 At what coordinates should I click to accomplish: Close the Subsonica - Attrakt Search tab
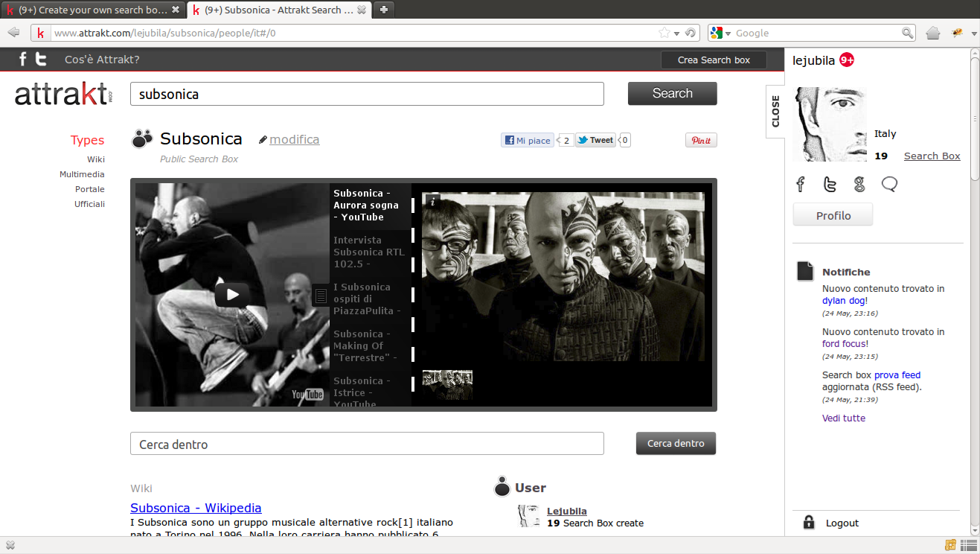pyautogui.click(x=362, y=10)
